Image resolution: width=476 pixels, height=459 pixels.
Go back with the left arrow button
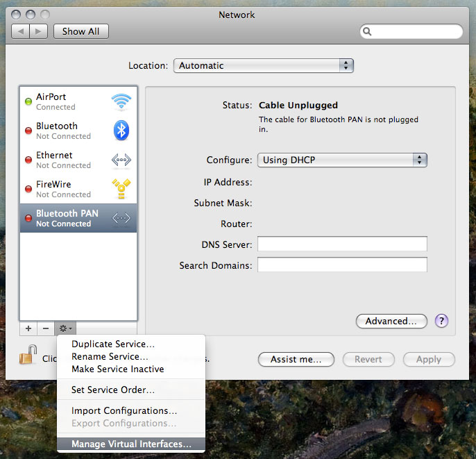point(20,31)
